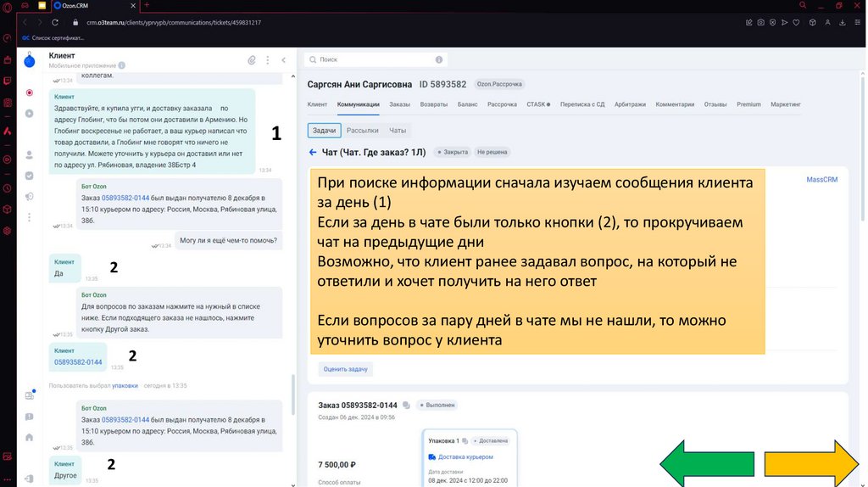This screenshot has height=487, width=868.
Task: Click the red record dot icon in CRM sidebar
Action: [30, 92]
